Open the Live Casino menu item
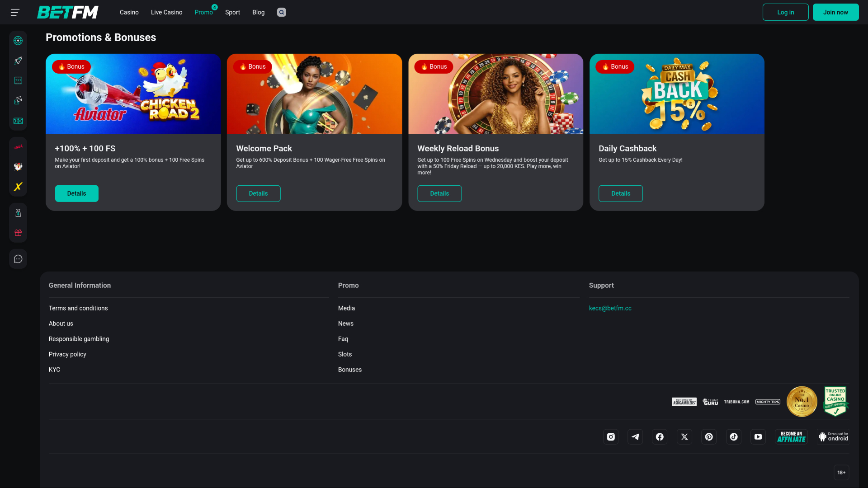This screenshot has height=488, width=868. pos(166,12)
